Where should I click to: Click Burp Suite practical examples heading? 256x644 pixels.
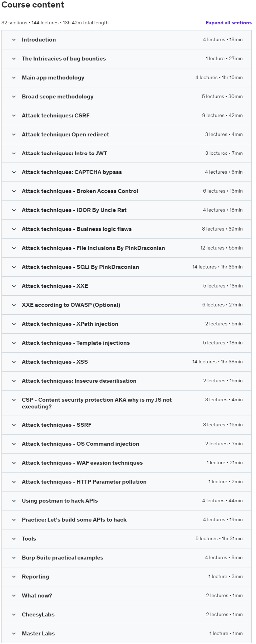(x=63, y=558)
